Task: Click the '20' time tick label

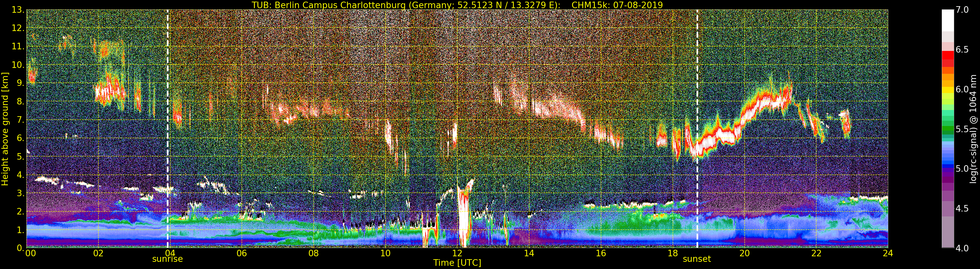Action: (744, 253)
